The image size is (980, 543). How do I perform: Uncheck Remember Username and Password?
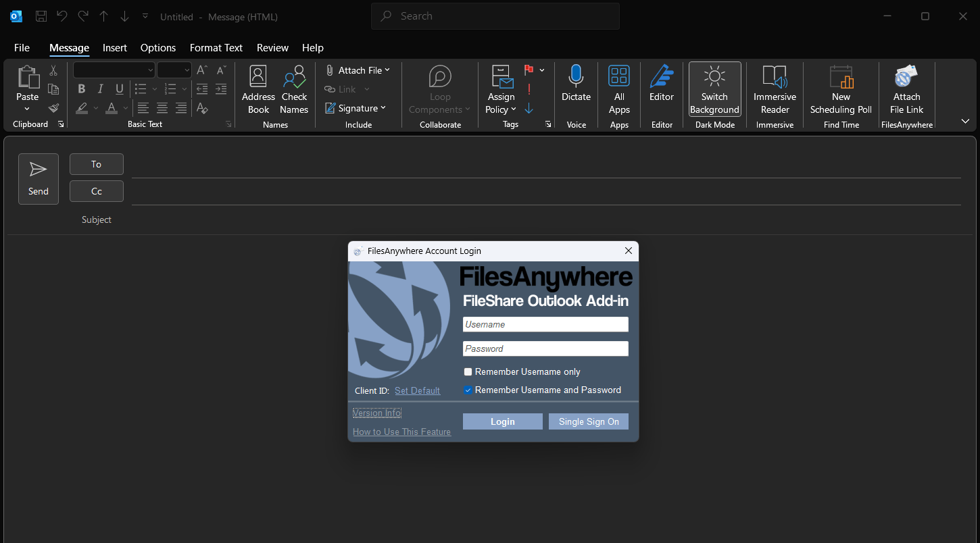(x=468, y=390)
